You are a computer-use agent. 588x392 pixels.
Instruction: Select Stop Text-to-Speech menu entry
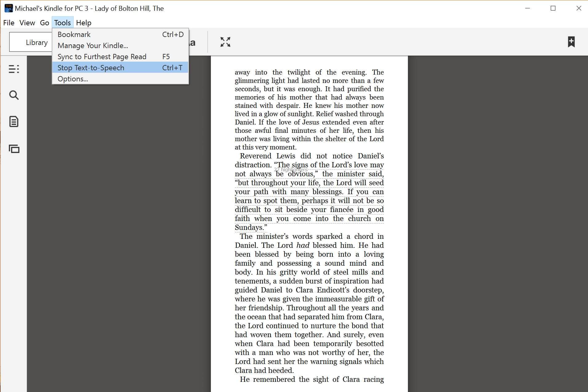click(x=120, y=68)
